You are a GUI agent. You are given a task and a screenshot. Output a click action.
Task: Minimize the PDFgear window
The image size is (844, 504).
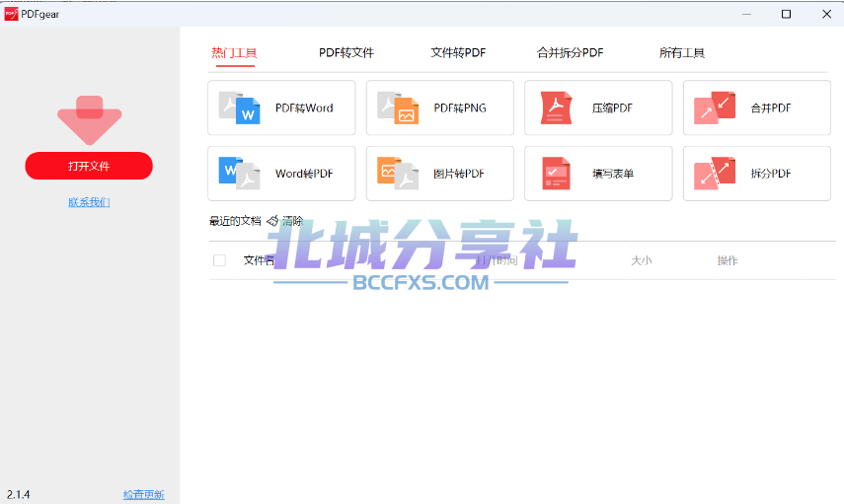[x=746, y=14]
